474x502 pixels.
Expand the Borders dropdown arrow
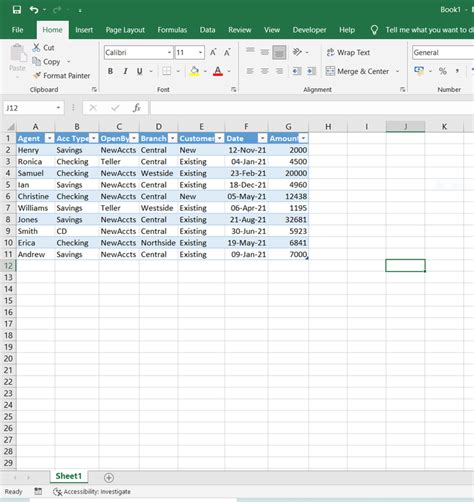[x=178, y=71]
